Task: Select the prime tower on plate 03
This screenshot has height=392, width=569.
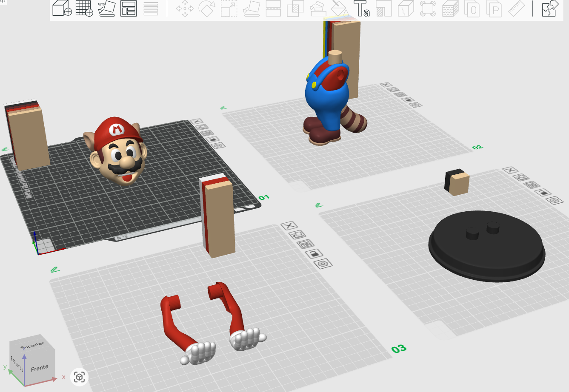Action: (x=218, y=216)
